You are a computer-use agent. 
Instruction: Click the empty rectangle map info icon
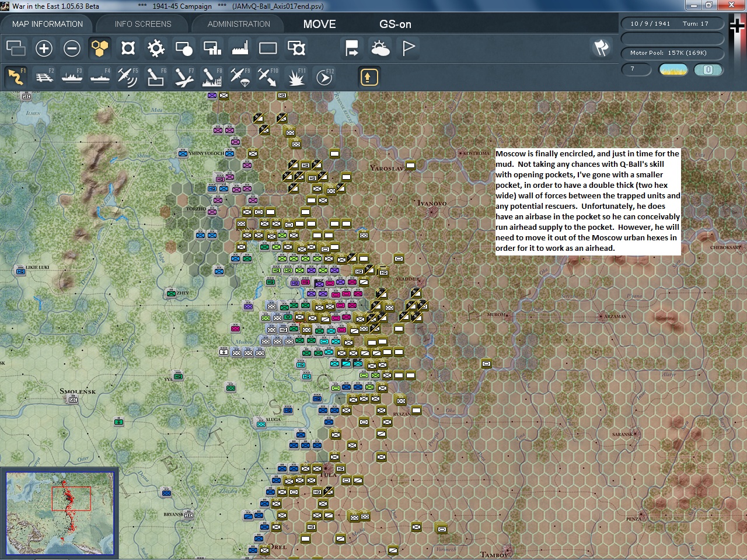pyautogui.click(x=268, y=48)
